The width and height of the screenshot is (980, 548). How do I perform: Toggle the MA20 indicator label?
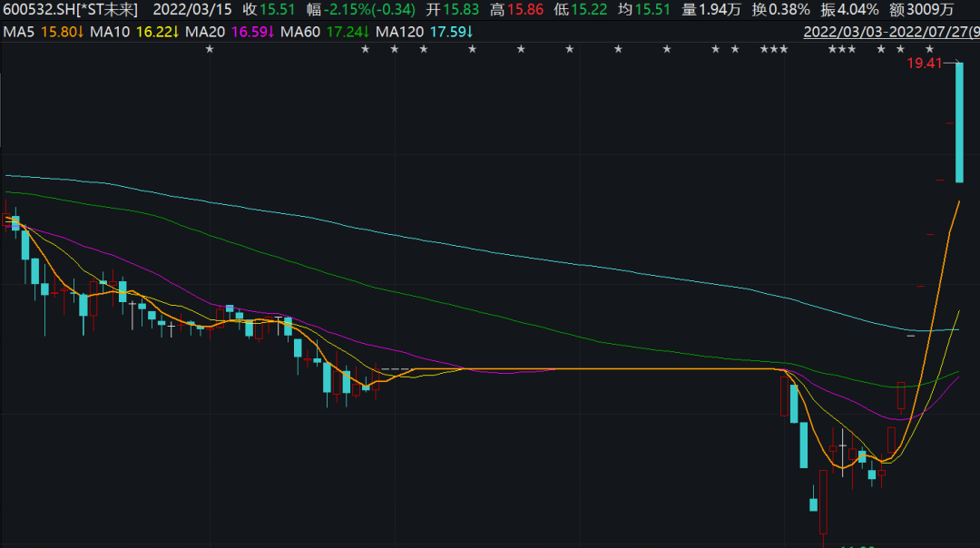(204, 32)
